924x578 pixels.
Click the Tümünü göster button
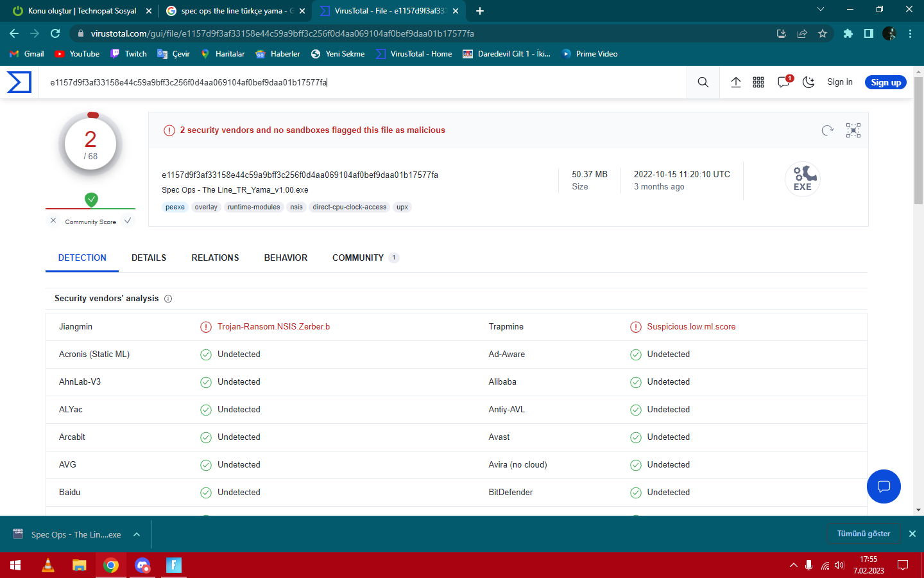864,534
